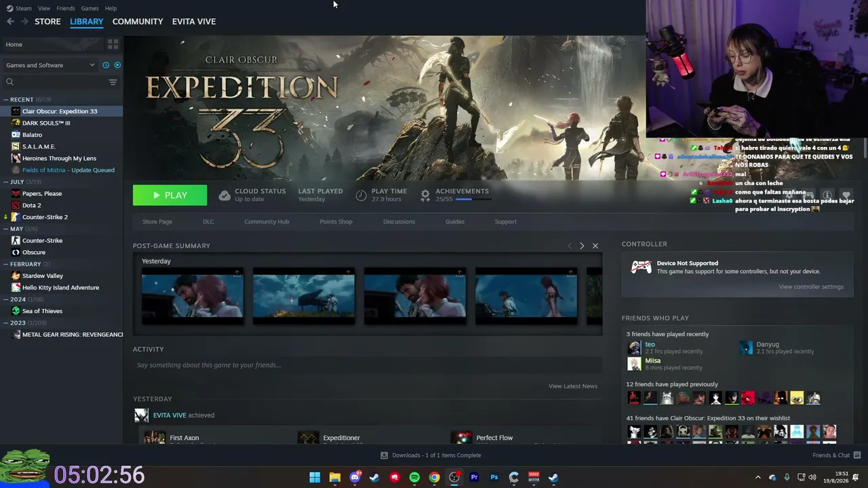The height and width of the screenshot is (488, 868).
Task: Close the Post-Game Summary panel
Action: click(x=595, y=245)
